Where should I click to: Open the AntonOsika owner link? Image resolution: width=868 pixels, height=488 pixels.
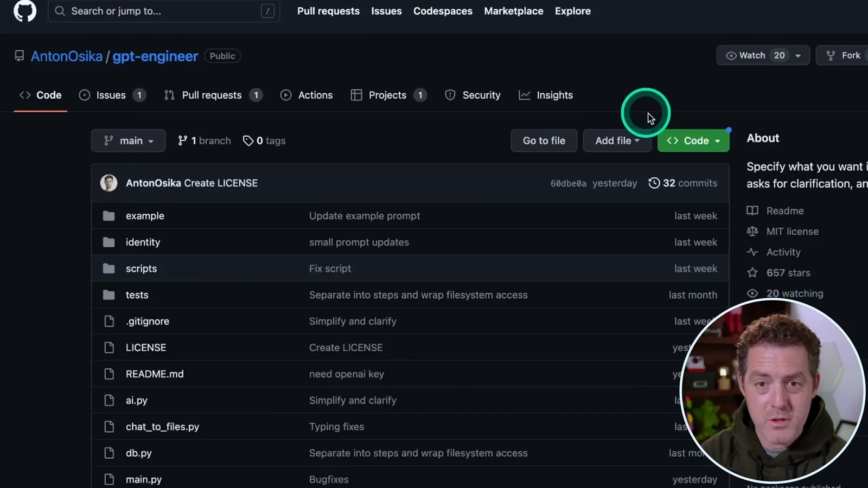click(66, 56)
